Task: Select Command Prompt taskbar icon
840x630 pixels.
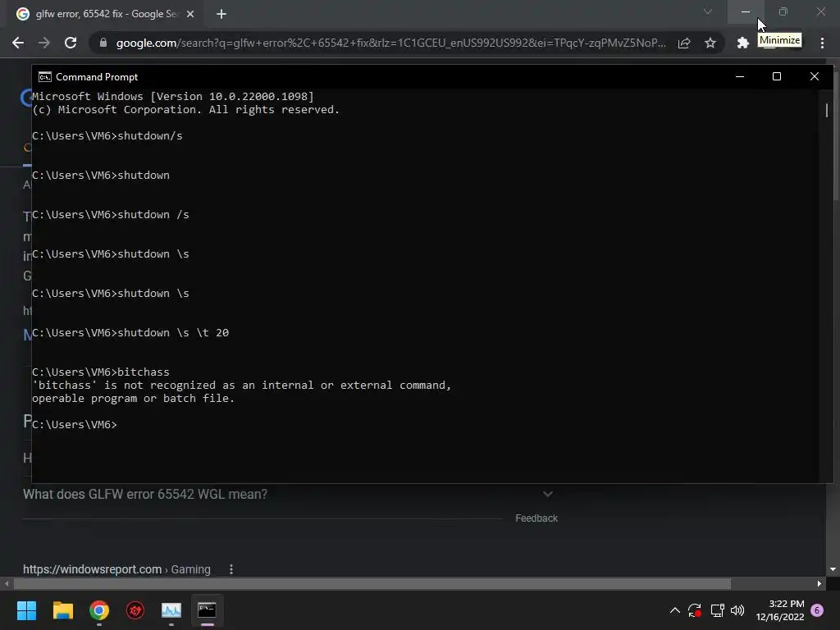Action: click(x=208, y=610)
